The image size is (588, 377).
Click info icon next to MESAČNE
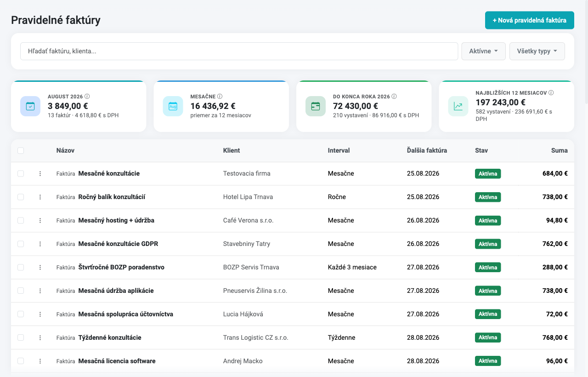tap(220, 97)
